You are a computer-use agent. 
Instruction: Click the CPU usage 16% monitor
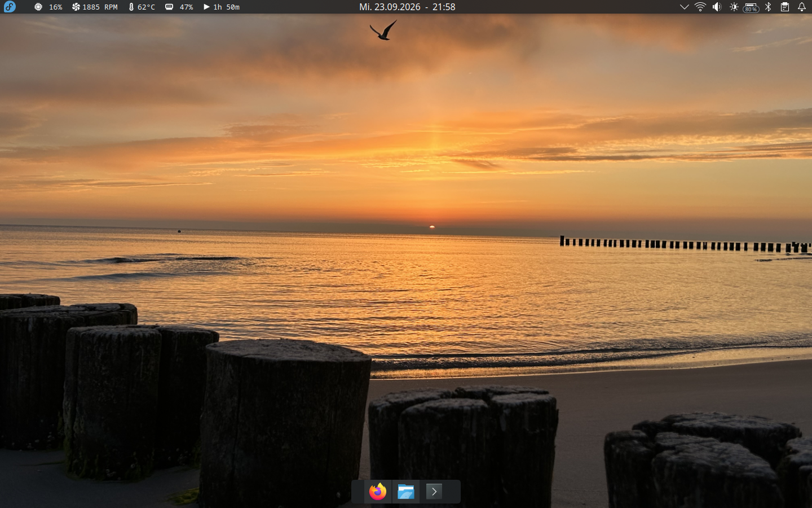point(48,7)
